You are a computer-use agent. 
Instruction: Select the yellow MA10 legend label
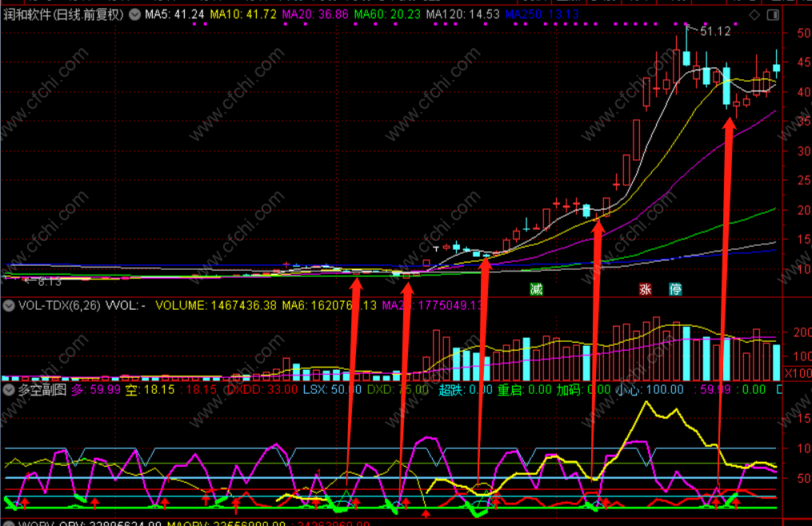tap(243, 14)
